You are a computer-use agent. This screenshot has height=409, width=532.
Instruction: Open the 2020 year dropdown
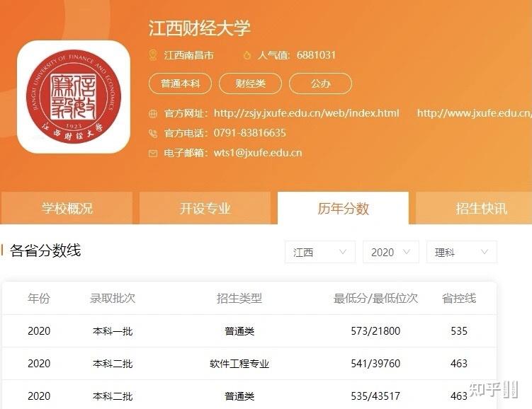point(390,252)
